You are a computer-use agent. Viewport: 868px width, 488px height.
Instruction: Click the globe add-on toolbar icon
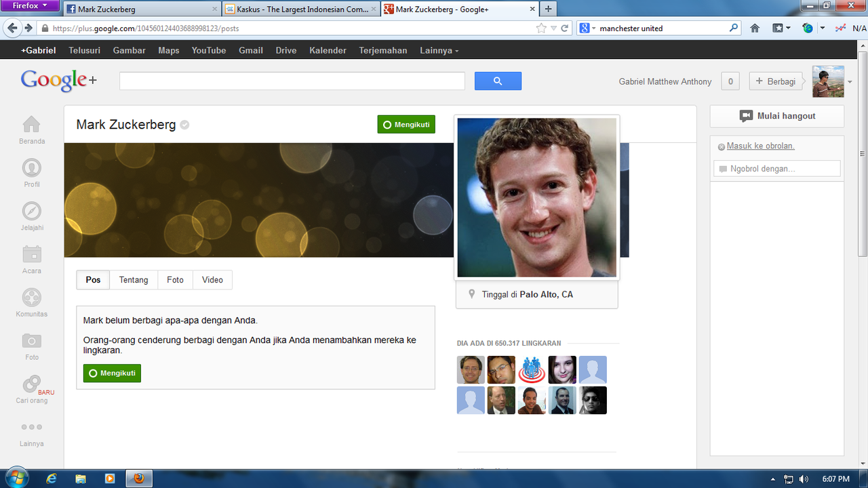[x=807, y=28]
